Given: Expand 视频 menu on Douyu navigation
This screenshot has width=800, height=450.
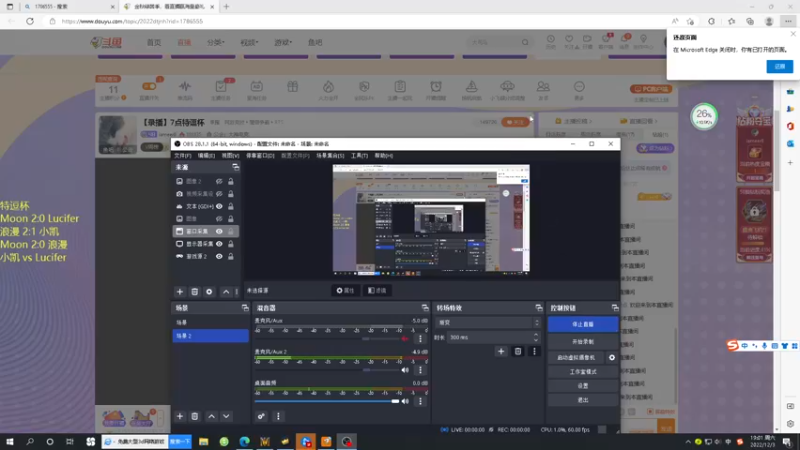Looking at the screenshot, I should [x=249, y=42].
